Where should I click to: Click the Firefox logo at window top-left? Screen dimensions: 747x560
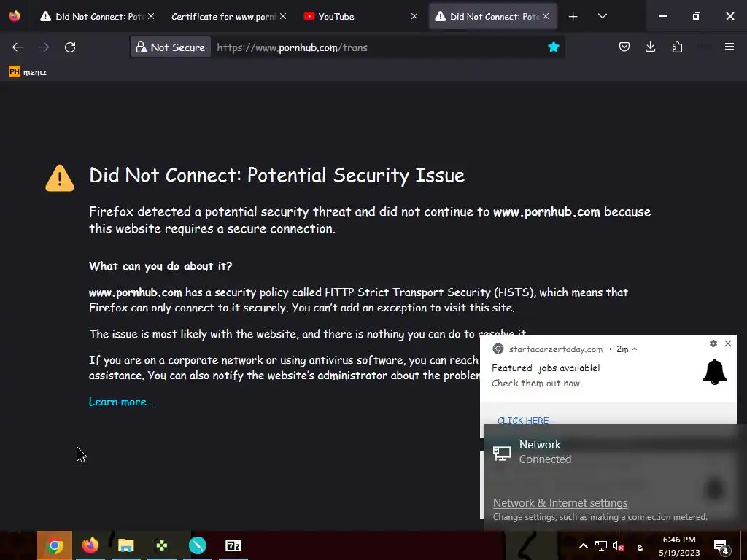(15, 16)
